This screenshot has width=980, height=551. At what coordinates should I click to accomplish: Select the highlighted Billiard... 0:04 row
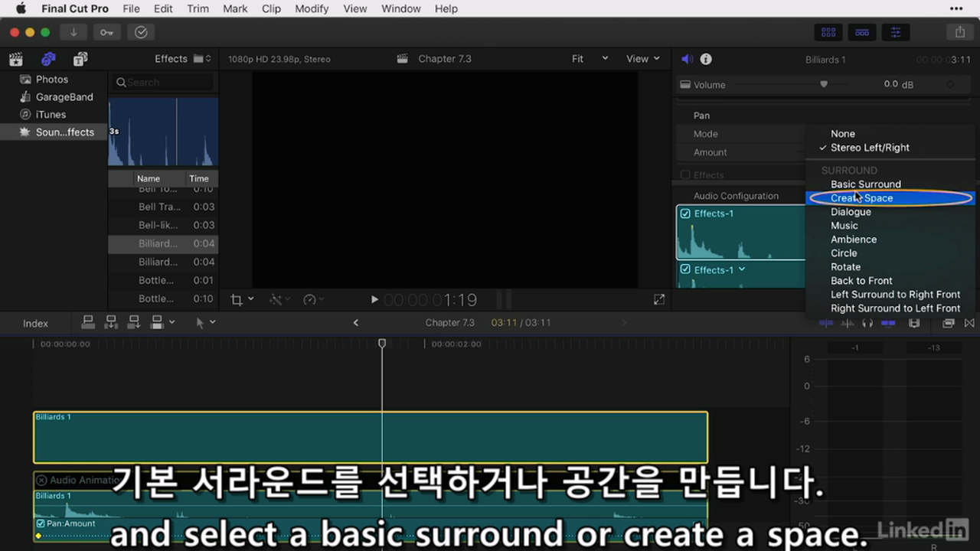point(163,243)
